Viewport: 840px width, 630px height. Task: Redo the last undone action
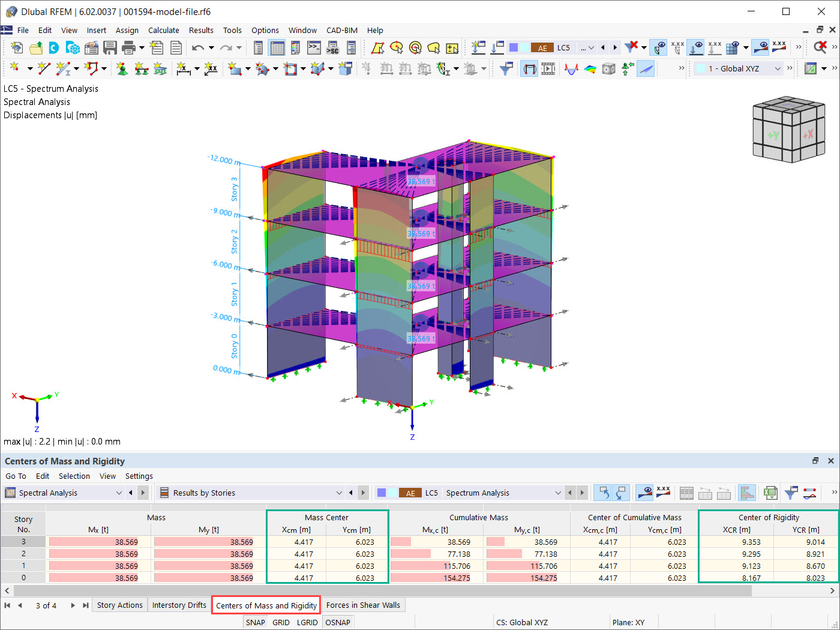click(x=226, y=47)
